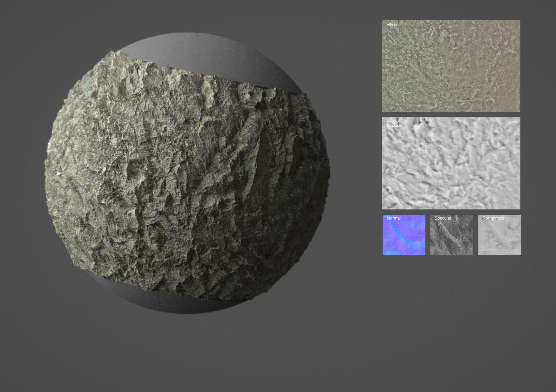Click the Normal map thumbnail

tap(404, 235)
